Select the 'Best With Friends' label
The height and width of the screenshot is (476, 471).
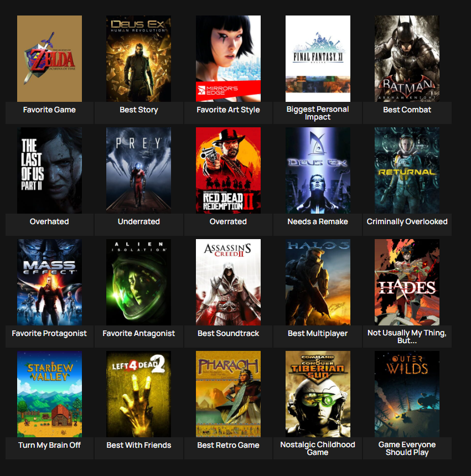139,445
